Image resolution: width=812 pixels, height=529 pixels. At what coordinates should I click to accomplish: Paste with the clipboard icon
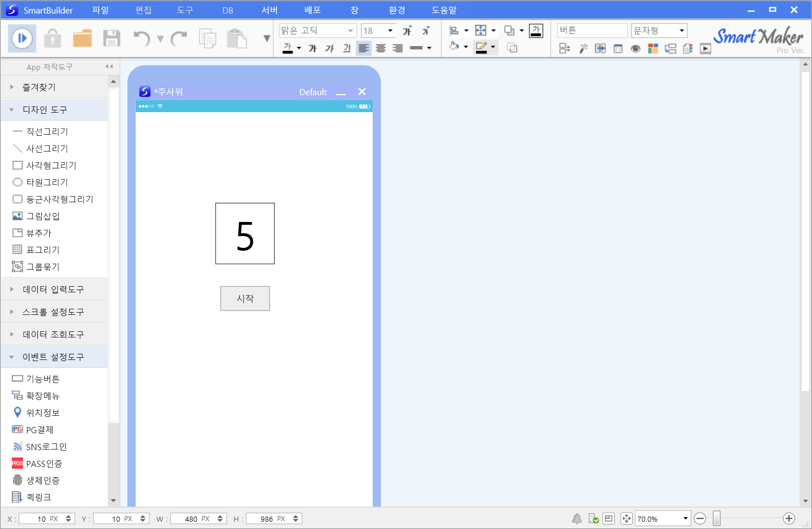pos(237,38)
